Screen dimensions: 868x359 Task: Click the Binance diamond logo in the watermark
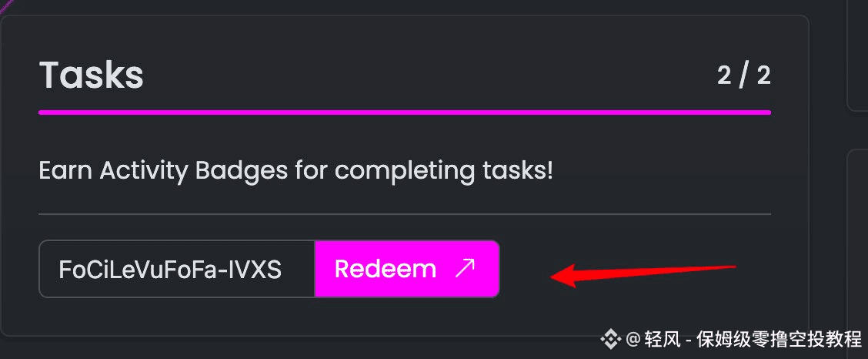coord(611,340)
